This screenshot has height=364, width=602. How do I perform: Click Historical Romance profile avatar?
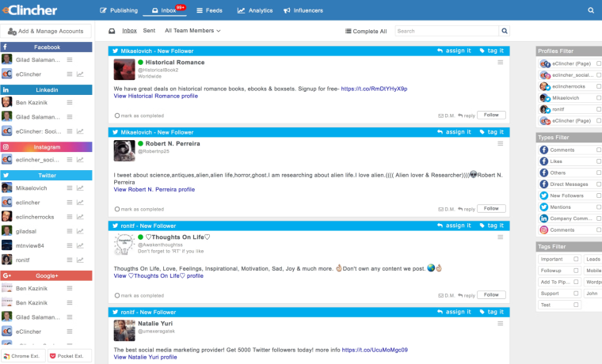[124, 70]
